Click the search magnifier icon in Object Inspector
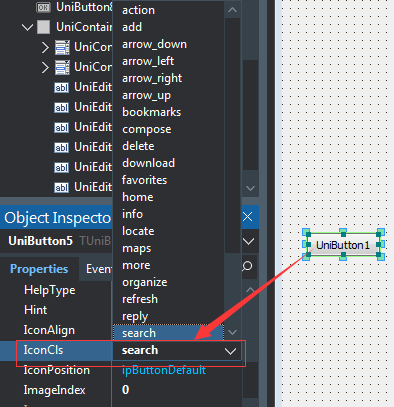This screenshot has width=394, height=407. click(247, 266)
